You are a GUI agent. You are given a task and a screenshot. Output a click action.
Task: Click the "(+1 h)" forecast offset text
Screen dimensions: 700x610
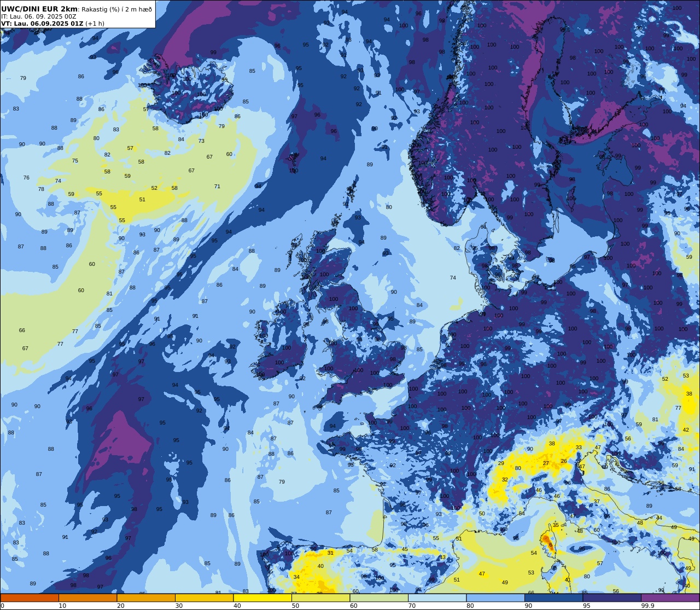95,24
